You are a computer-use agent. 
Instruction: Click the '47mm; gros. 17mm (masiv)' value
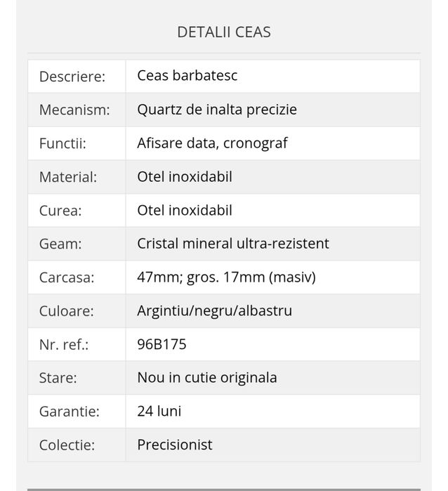pyautogui.click(x=226, y=277)
